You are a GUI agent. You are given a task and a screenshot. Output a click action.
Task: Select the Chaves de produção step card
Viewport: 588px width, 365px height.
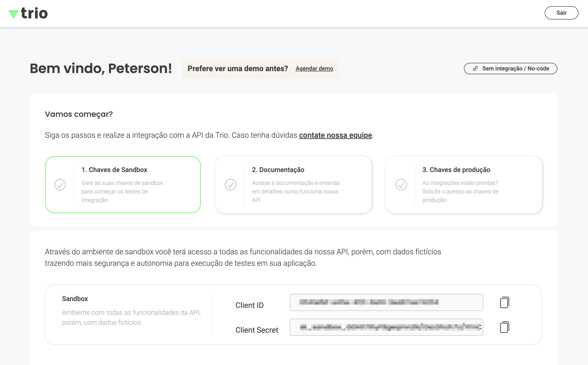click(x=464, y=185)
